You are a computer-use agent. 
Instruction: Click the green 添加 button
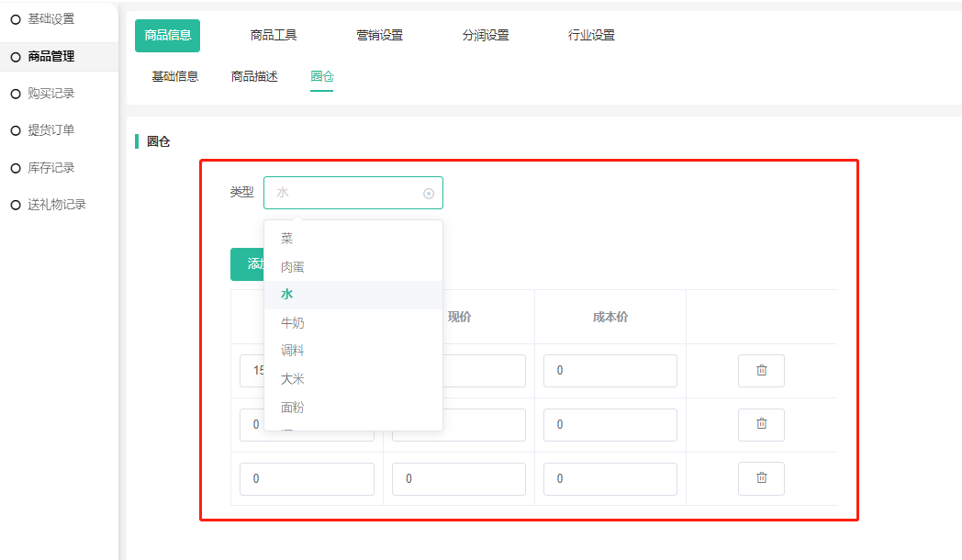click(x=247, y=264)
